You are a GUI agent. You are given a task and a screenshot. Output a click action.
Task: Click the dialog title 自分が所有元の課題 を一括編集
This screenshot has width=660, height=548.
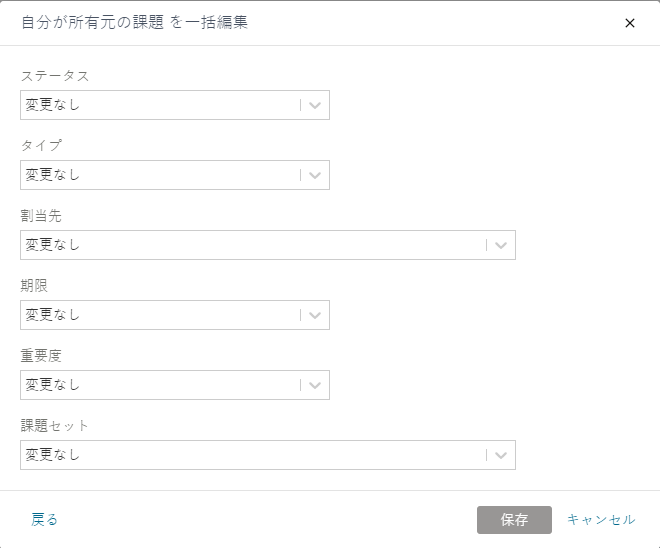pyautogui.click(x=134, y=22)
